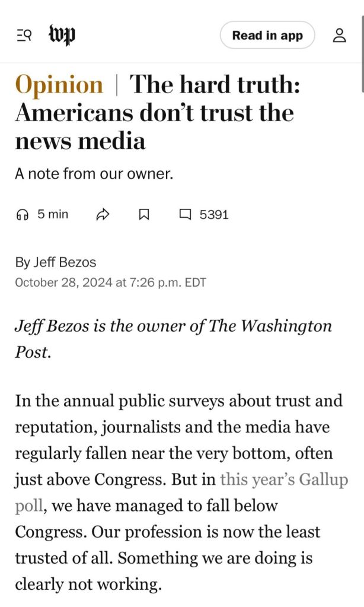364x607 pixels.
Task: Open comments via speech bubble icon
Action: coord(185,215)
